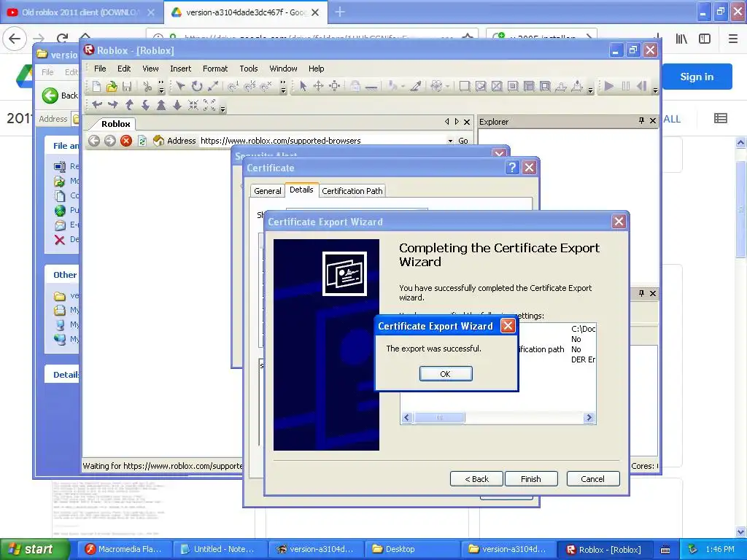
Task: Click the Reset rewind button in the toolbar
Action: click(x=642, y=86)
